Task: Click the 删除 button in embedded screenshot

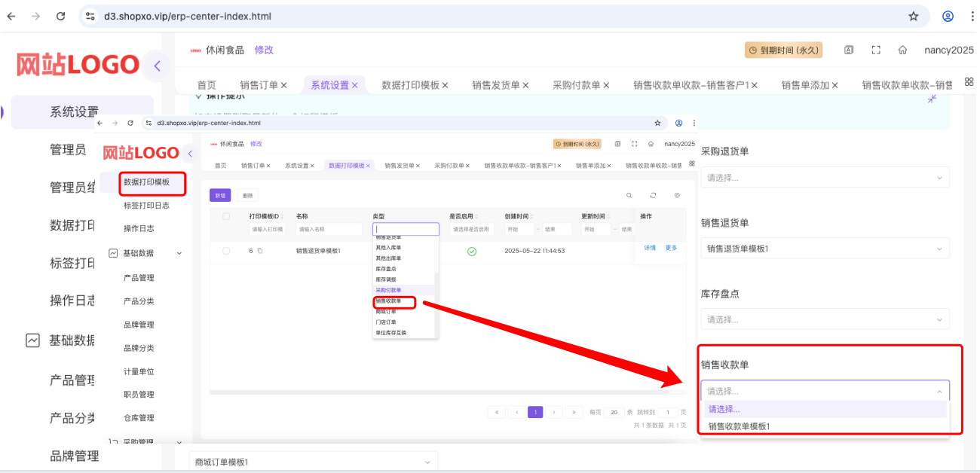Action: pyautogui.click(x=247, y=195)
